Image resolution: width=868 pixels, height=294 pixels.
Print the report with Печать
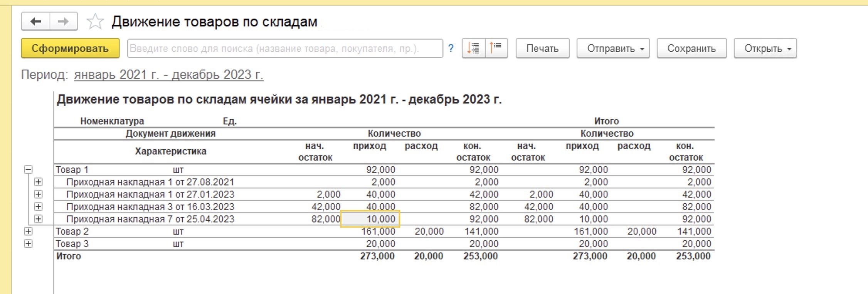click(542, 48)
